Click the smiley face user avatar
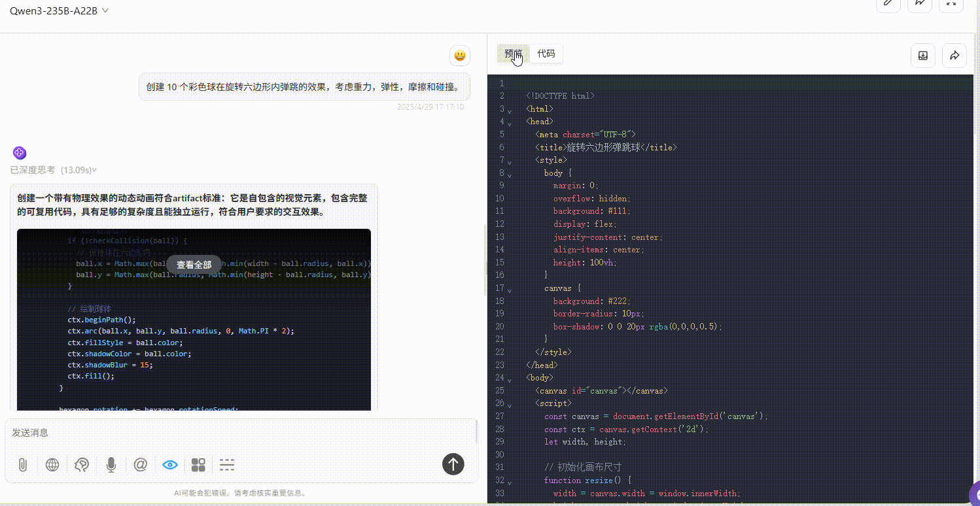 point(460,56)
